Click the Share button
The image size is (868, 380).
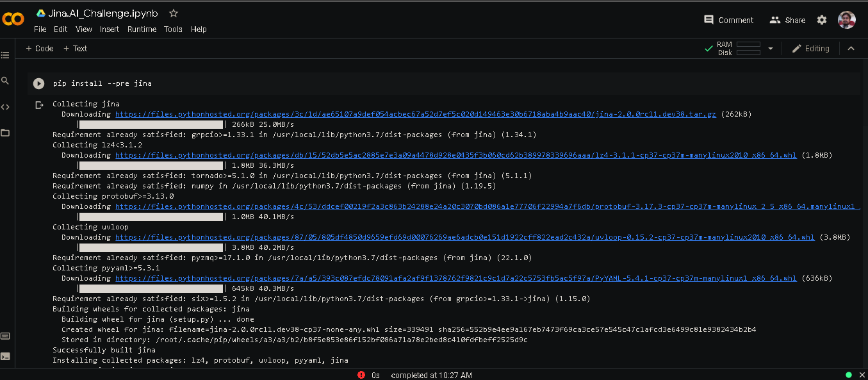pyautogui.click(x=787, y=20)
